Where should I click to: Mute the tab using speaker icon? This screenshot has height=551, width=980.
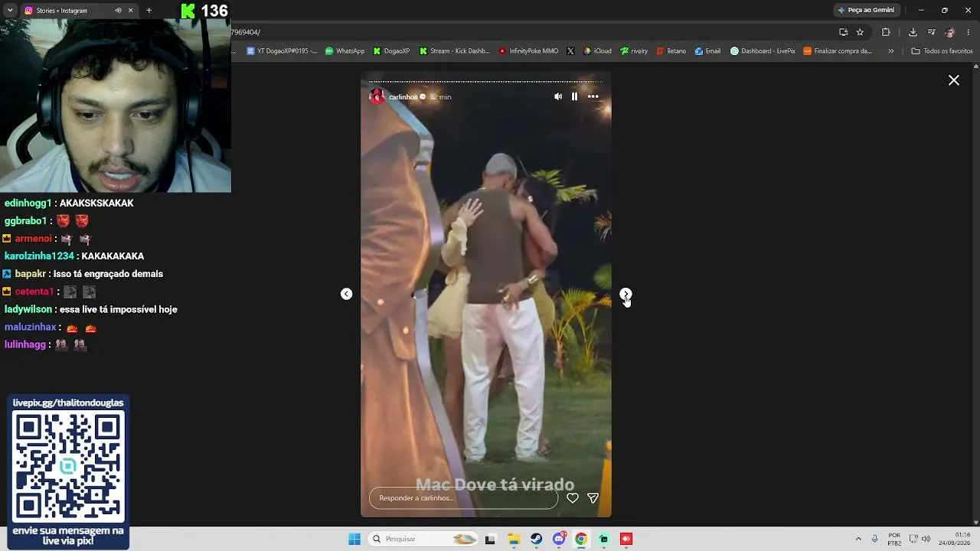(x=118, y=11)
